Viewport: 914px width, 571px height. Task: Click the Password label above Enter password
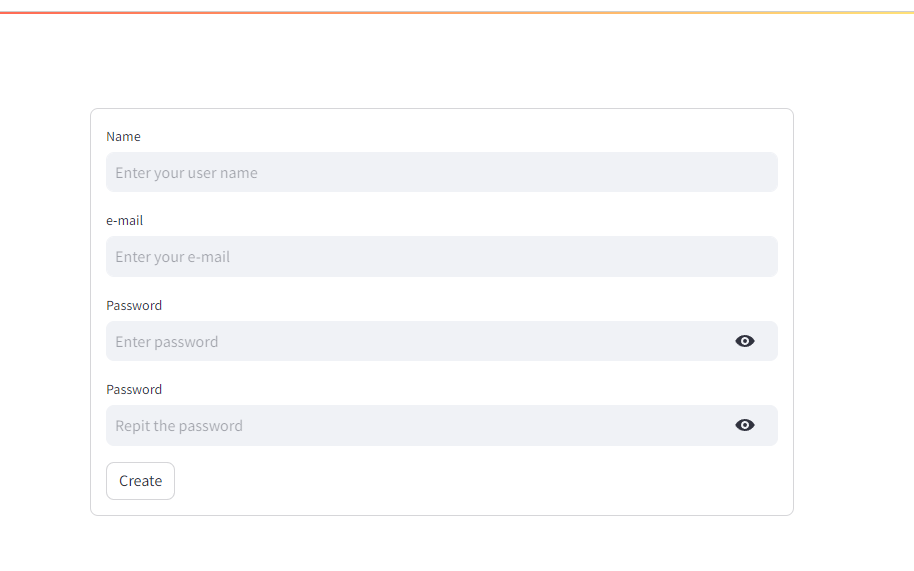134,305
